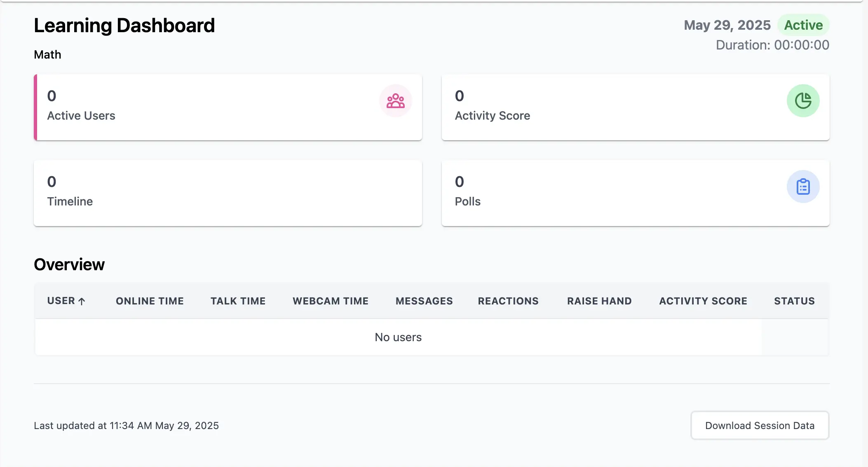Click the Raise Hand column header
Screen dimensions: 868x467
(x=599, y=301)
